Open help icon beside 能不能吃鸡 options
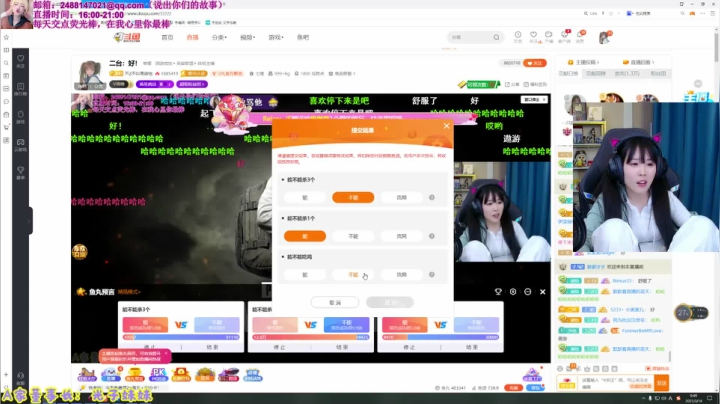 [432, 275]
